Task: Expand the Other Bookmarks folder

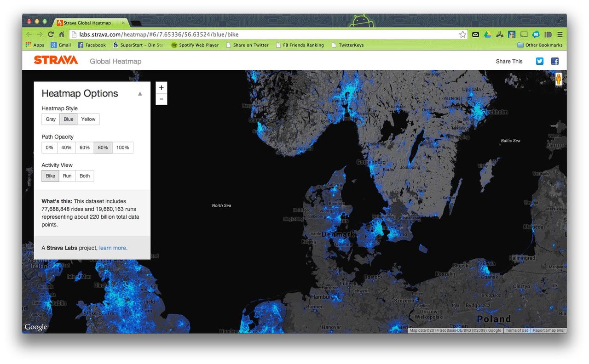Action: point(540,45)
